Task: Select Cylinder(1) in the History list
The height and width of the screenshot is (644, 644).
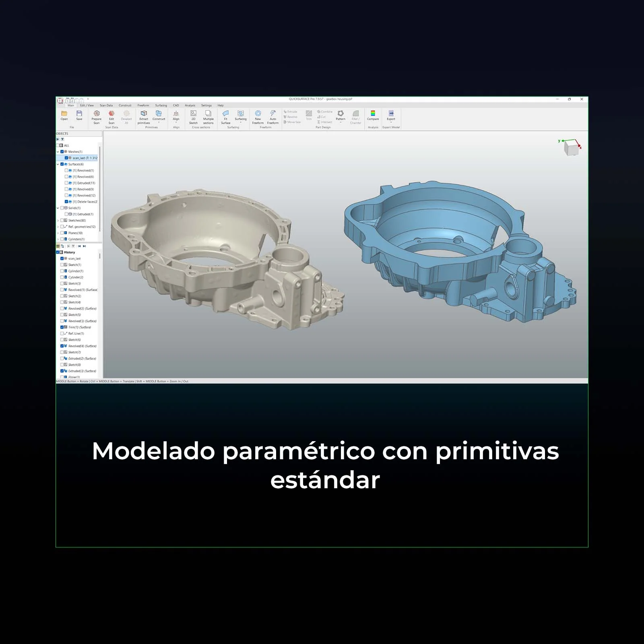Action: [76, 271]
